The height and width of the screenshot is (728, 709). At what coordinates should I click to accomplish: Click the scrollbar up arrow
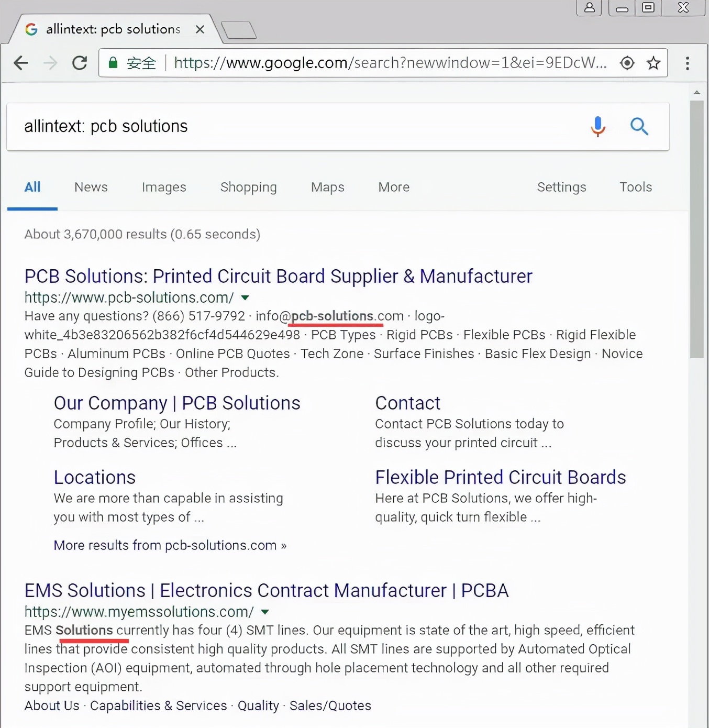click(x=696, y=92)
